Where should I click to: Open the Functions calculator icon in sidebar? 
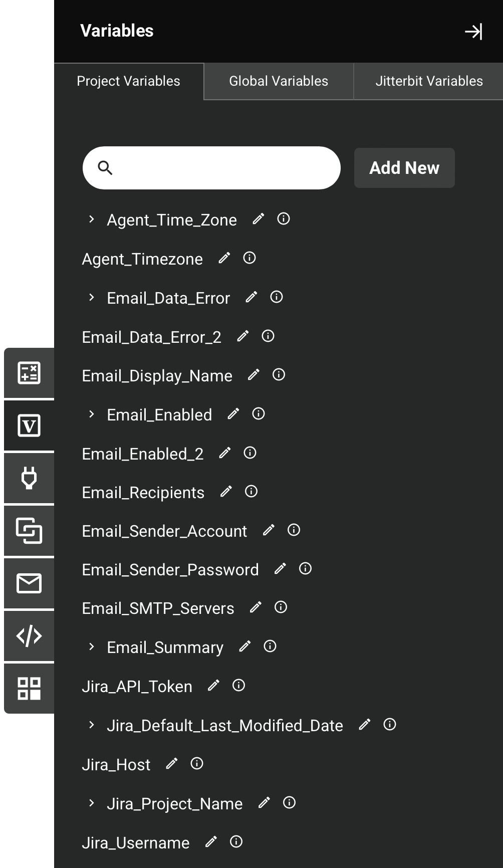click(x=29, y=373)
